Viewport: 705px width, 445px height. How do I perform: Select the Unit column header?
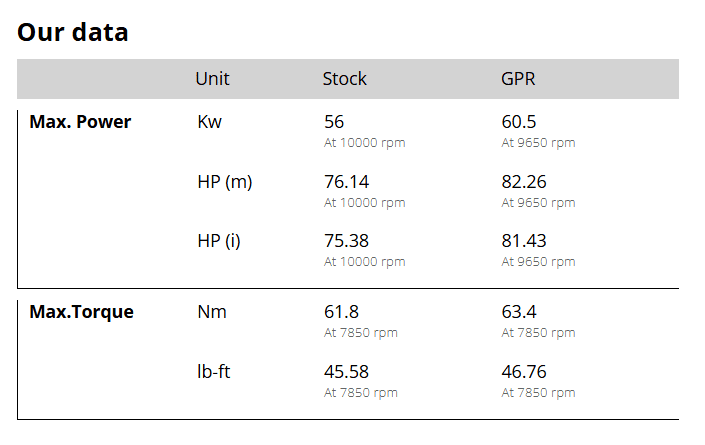[212, 79]
